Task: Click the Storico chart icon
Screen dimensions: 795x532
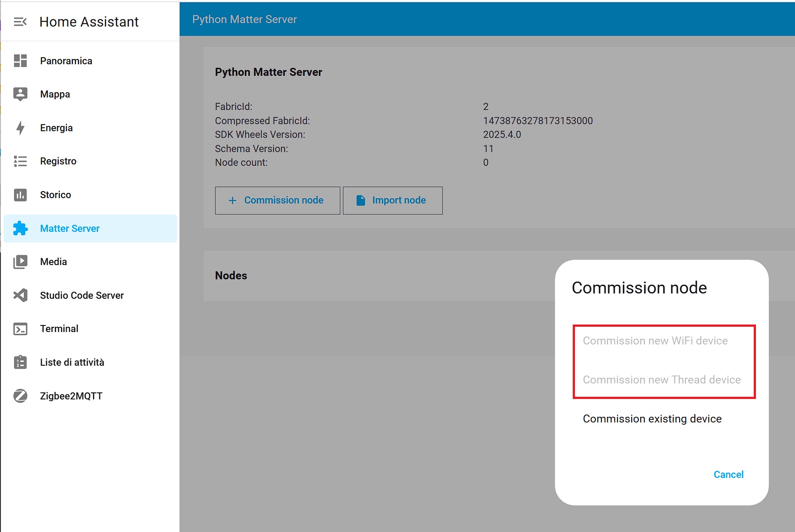Action: click(x=20, y=195)
